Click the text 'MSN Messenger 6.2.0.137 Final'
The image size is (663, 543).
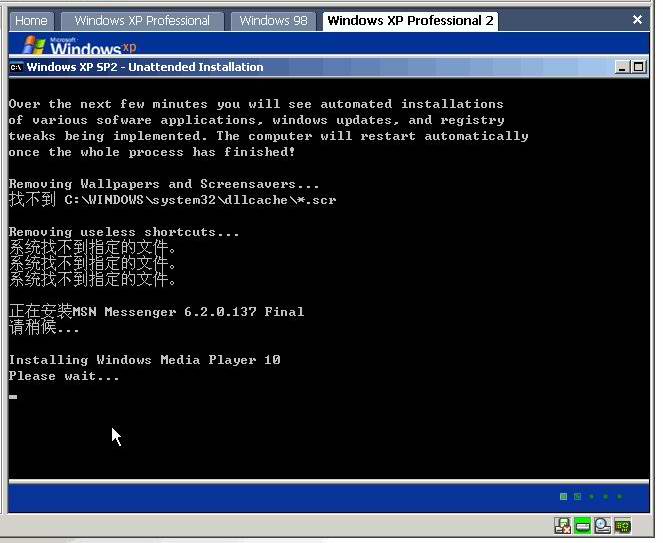coord(188,312)
